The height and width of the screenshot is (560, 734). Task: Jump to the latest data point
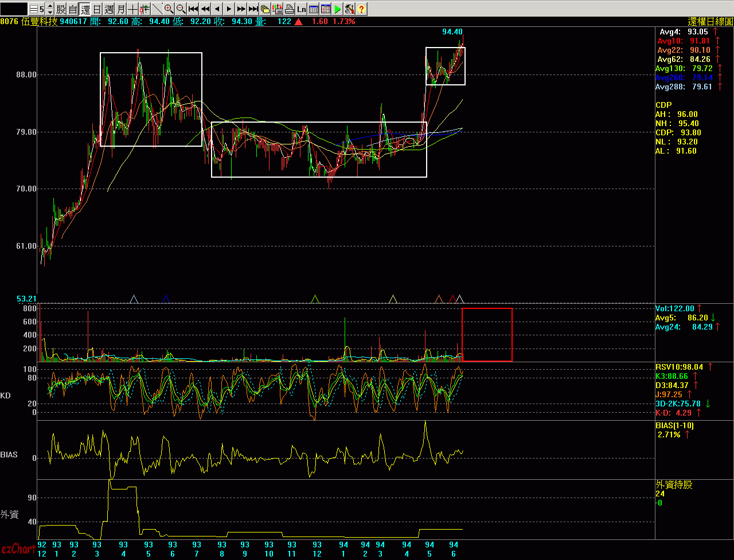253,9
